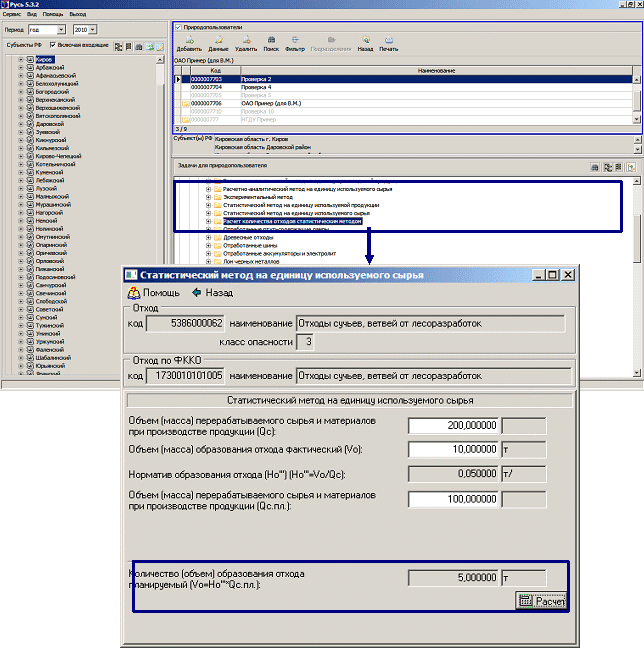Toggle the checkbox next to Арбажский
Screen dimensions: 644x648
point(29,68)
